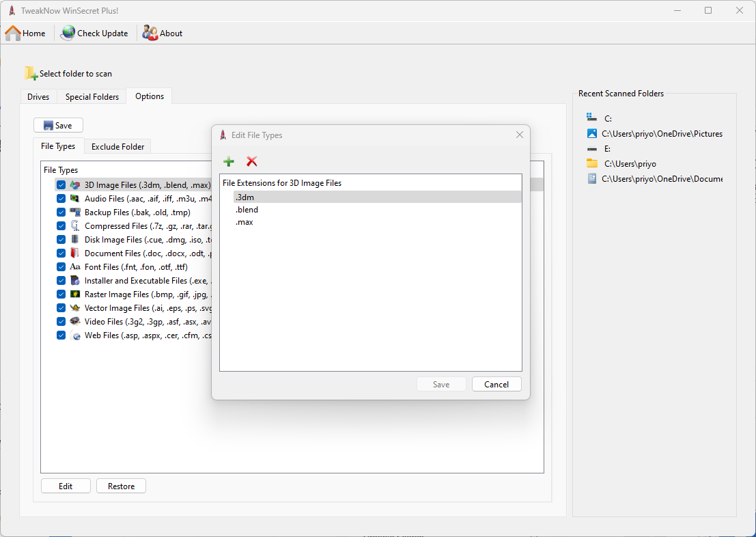Click the rocket icon in Edit File Types title
The width and height of the screenshot is (756, 537).
tap(223, 135)
